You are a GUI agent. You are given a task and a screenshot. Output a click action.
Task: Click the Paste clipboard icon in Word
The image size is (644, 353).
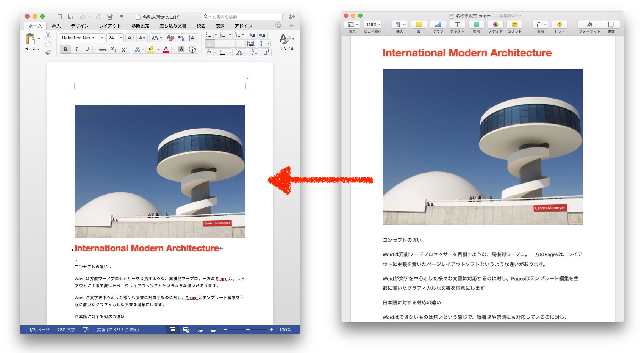[x=30, y=39]
